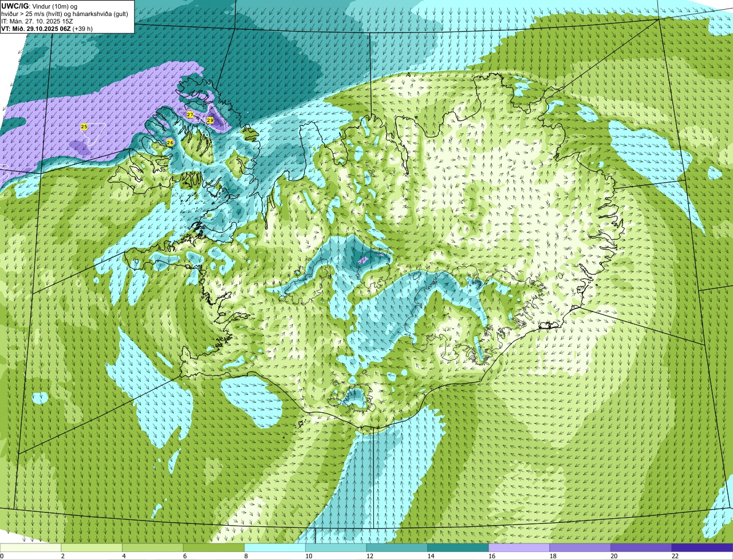The width and height of the screenshot is (733, 560).
Task: Select the legend swatch between 14 and 16
Action: pyautogui.click(x=458, y=547)
